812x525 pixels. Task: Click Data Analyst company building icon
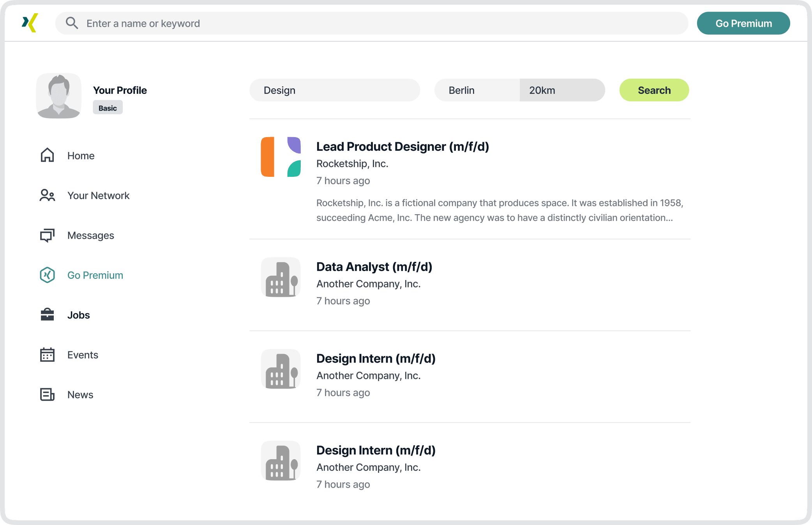pos(281,277)
